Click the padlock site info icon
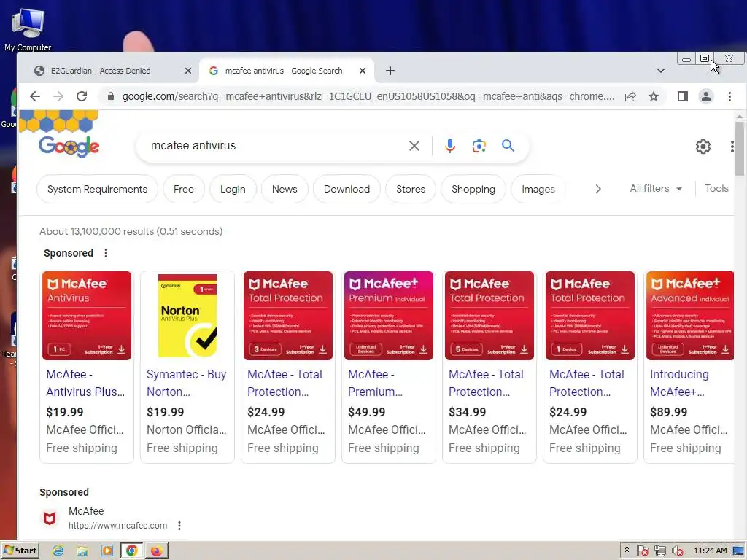The width and height of the screenshot is (747, 560). [111, 97]
